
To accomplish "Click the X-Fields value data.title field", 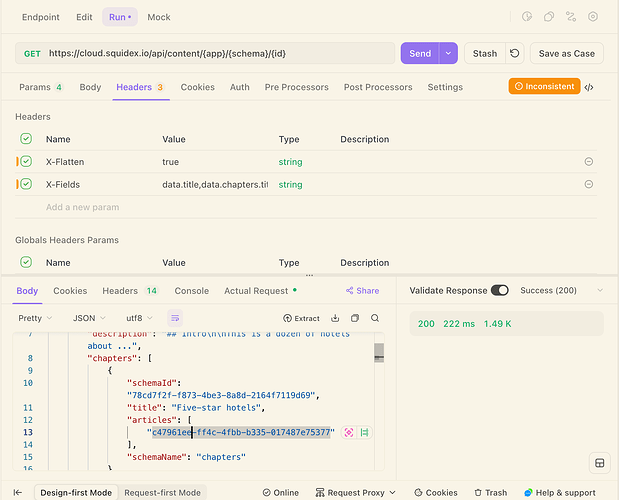I will [x=215, y=185].
